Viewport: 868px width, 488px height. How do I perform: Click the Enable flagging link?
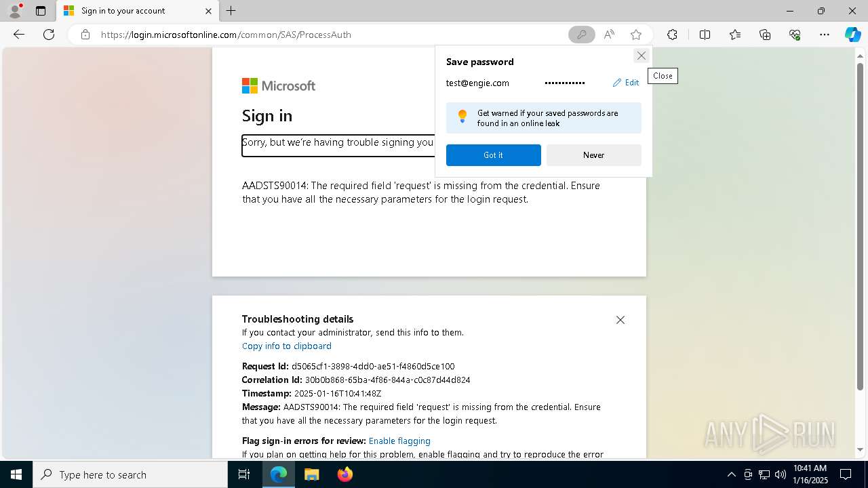(399, 441)
